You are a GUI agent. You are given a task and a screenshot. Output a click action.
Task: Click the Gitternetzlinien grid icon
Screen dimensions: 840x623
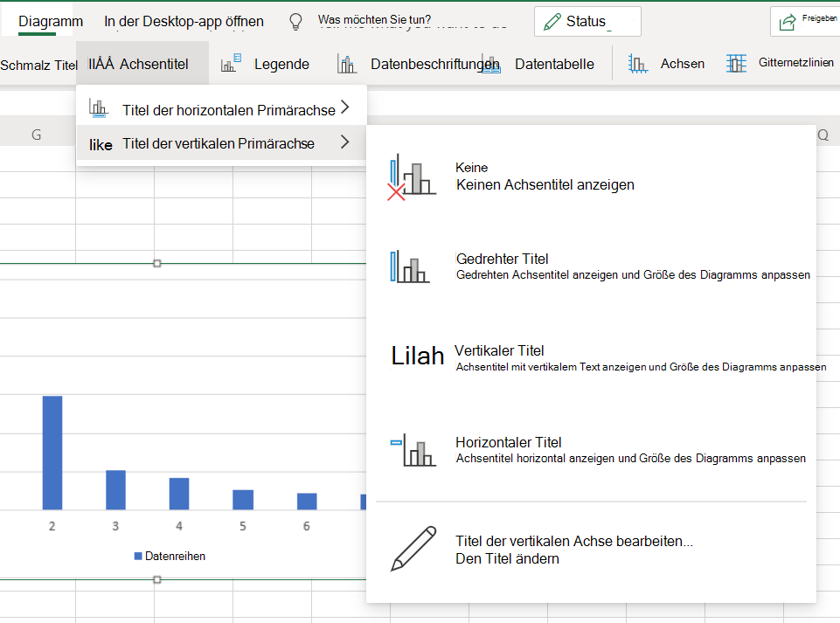(736, 64)
